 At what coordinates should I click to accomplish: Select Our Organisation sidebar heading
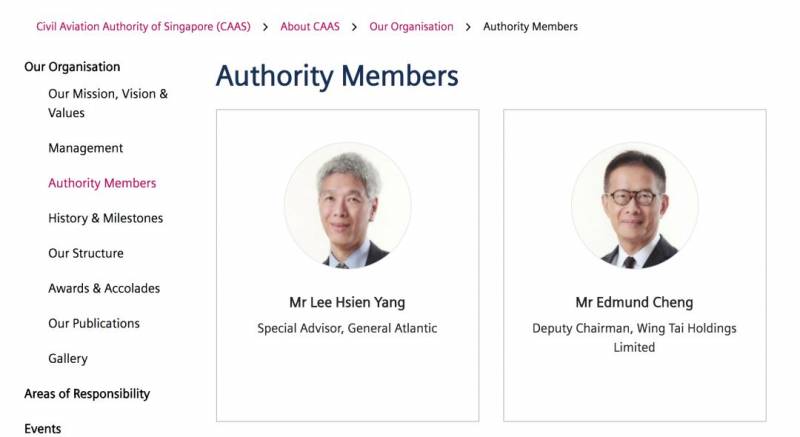click(72, 67)
